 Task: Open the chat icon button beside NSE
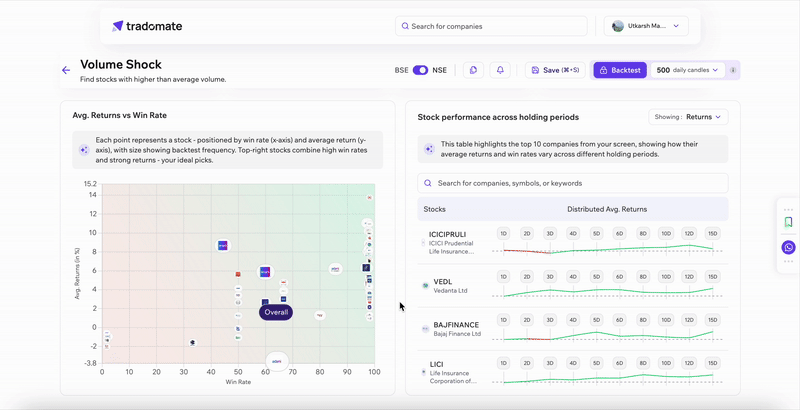coord(473,70)
